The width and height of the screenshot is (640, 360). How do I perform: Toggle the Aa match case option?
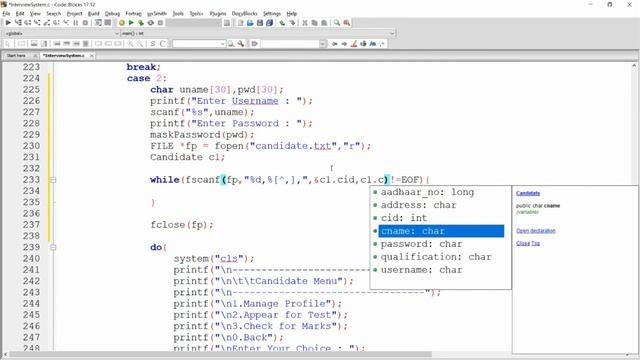[x=373, y=44]
